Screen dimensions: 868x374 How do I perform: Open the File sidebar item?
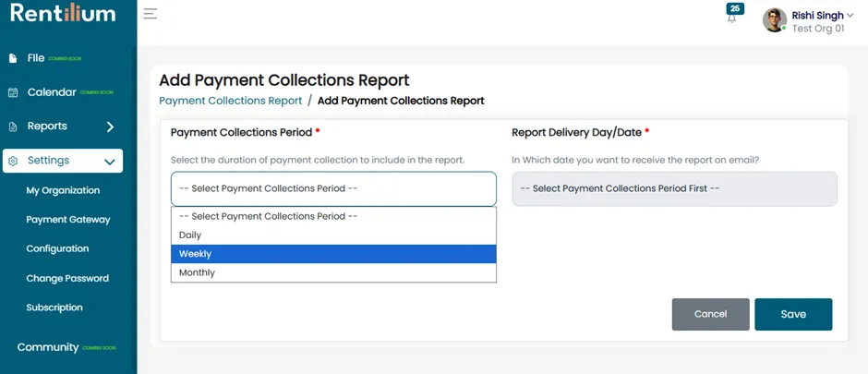point(36,58)
